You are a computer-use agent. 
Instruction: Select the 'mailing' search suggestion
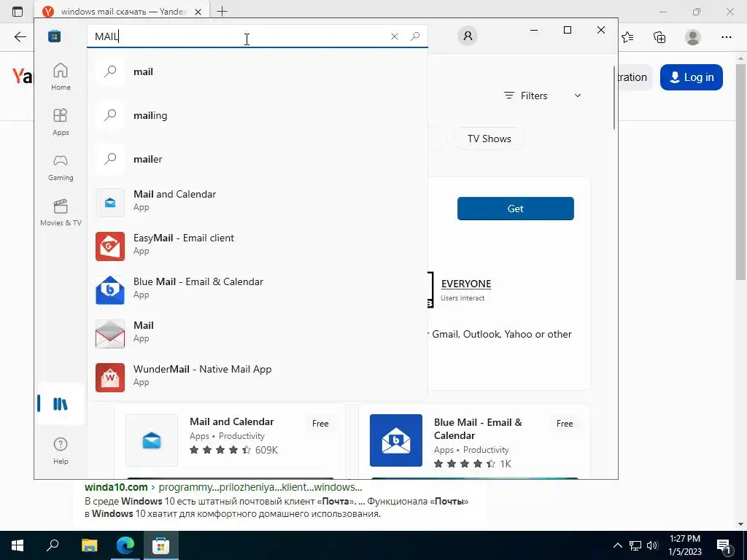[x=258, y=115]
